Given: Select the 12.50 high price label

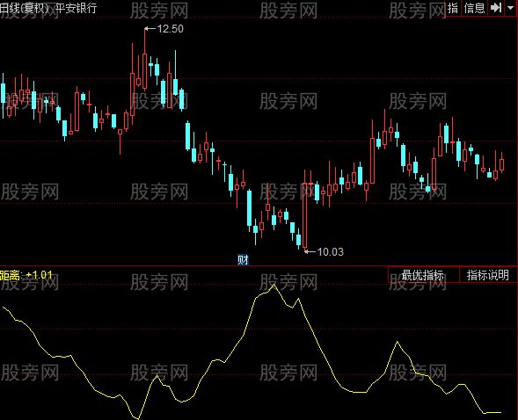Looking at the screenshot, I should [x=170, y=29].
